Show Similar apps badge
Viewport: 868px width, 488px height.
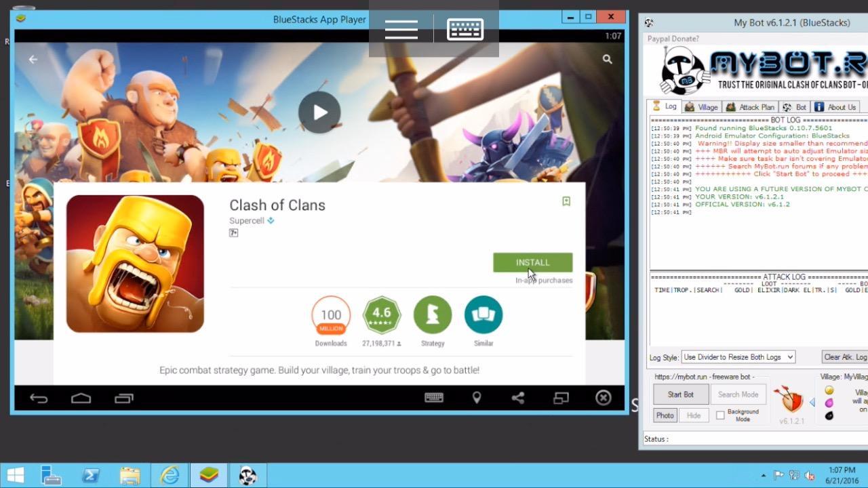pyautogui.click(x=484, y=314)
